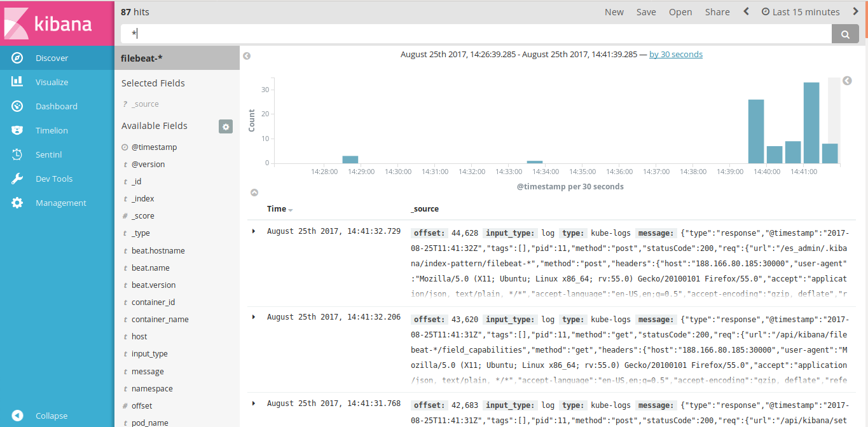Click the 'Selected Fields' heading
This screenshot has width=868, height=427.
click(153, 83)
